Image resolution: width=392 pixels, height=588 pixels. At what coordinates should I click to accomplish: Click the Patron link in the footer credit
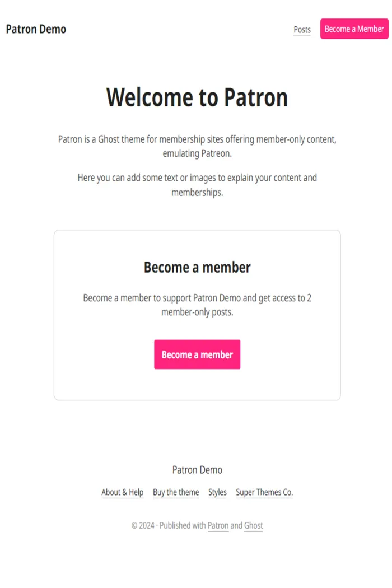point(218,525)
